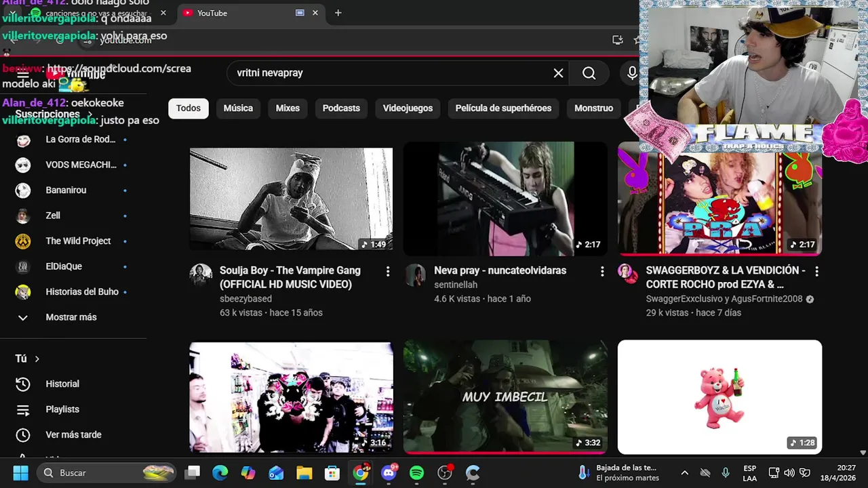Filter results by Monstruo chip

point(593,108)
